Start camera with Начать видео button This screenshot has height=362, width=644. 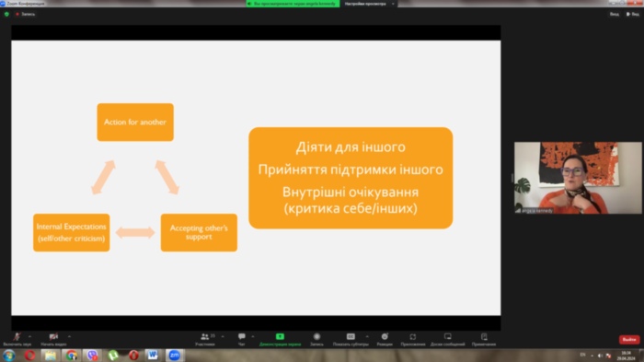pyautogui.click(x=53, y=339)
